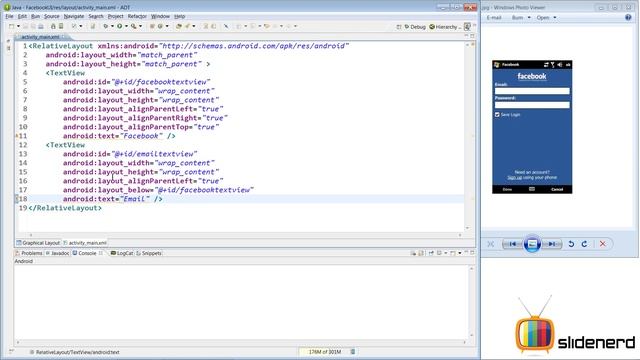The image size is (640, 360).
Task: Open the Search menu
Action: (x=96, y=16)
